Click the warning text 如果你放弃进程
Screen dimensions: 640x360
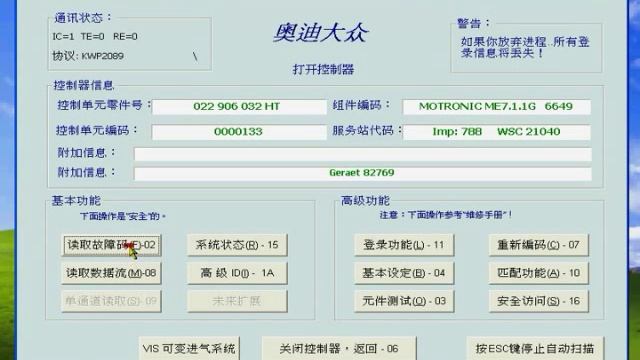[x=525, y=47]
